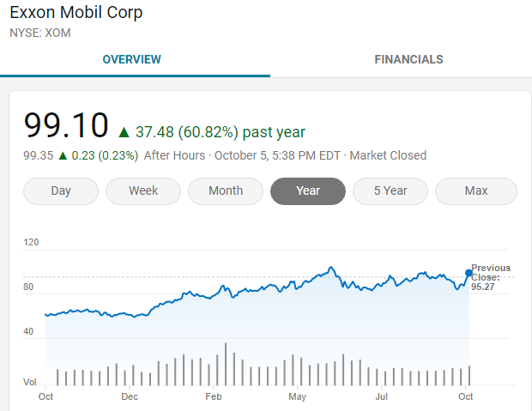Click the Dec label on x-axis
The image size is (532, 411).
[130, 396]
